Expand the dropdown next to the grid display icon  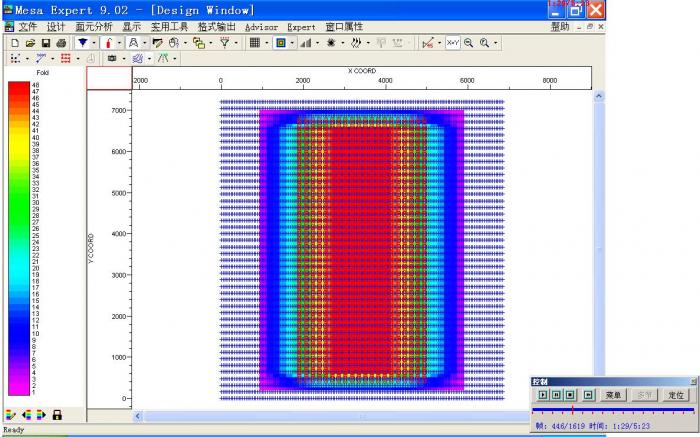267,44
